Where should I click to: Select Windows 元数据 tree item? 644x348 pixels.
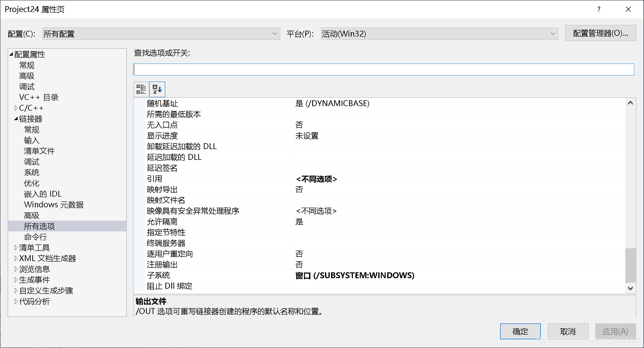(54, 205)
